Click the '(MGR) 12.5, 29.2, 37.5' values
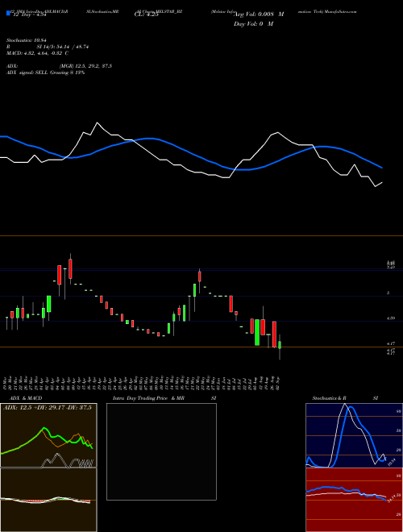403x532 pixels. pos(85,66)
